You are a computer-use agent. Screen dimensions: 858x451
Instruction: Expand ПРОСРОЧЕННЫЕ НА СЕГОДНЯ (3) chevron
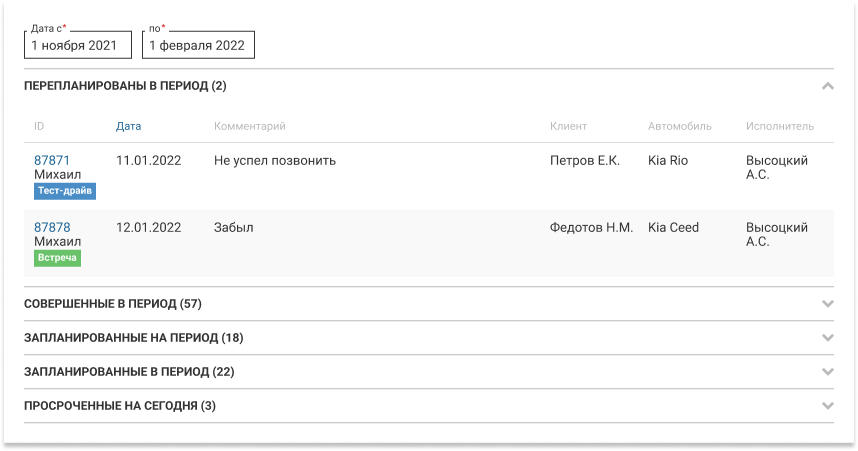(827, 406)
